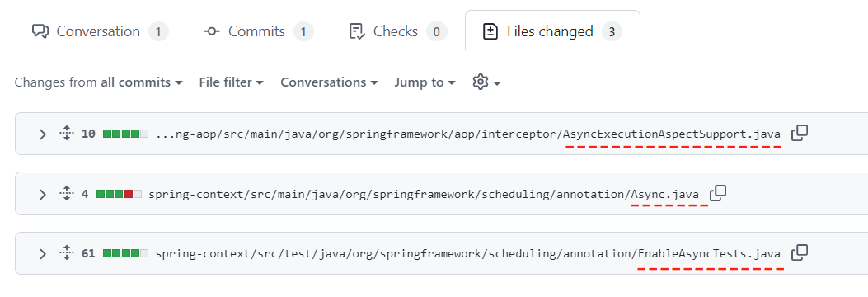Open the Conversation tab
868x297 pixels.
[x=101, y=31]
